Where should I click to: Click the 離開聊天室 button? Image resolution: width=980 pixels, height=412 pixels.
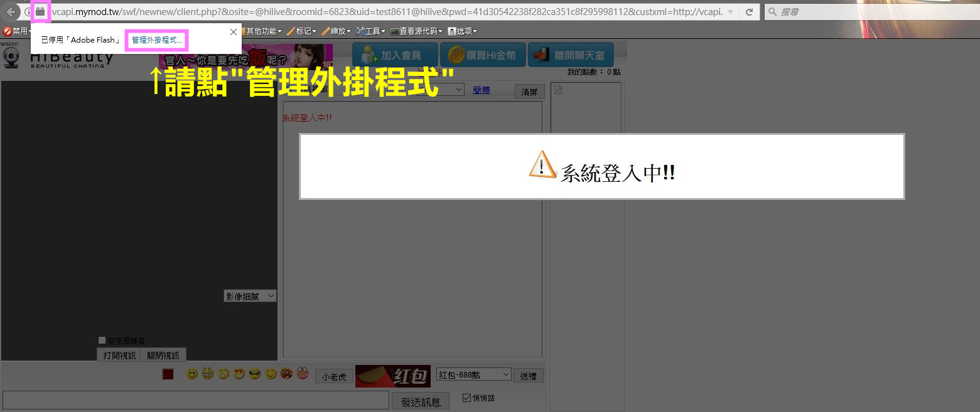coord(570,55)
